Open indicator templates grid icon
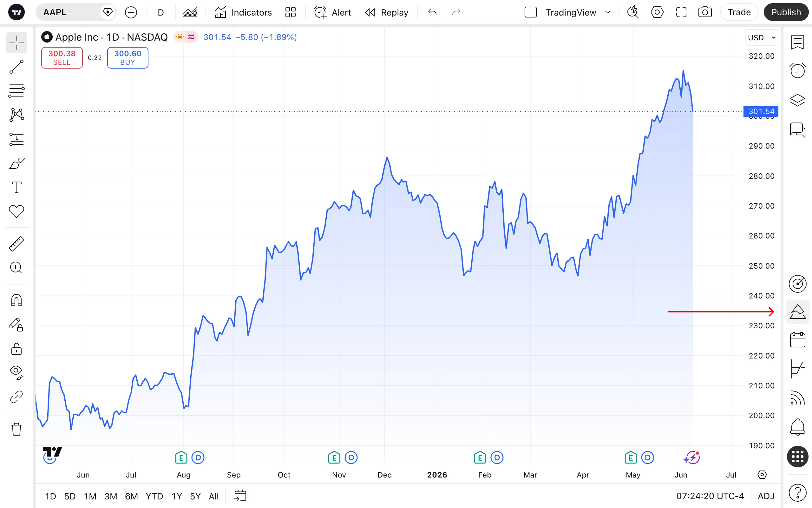 tap(290, 12)
